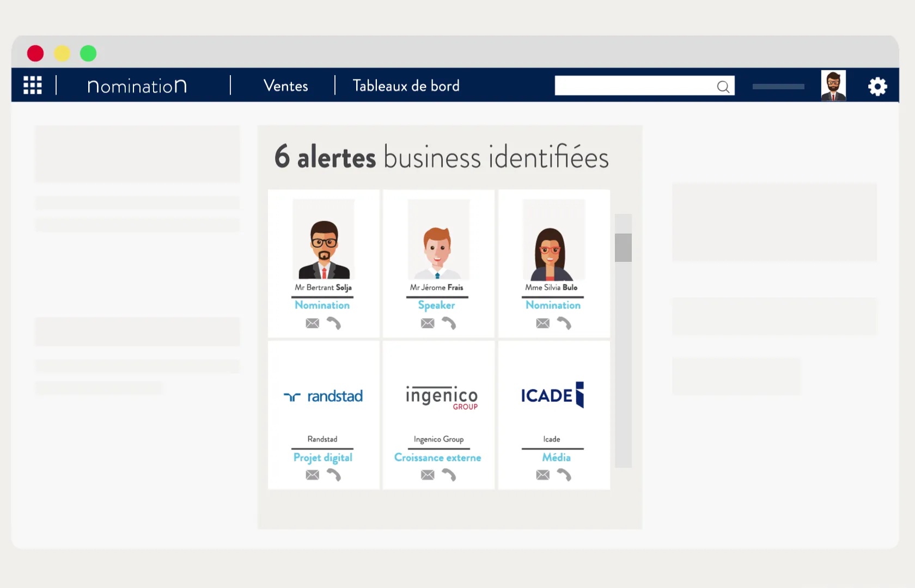This screenshot has height=588, width=915.
Task: Open the Média alert for Icade
Action: point(557,458)
